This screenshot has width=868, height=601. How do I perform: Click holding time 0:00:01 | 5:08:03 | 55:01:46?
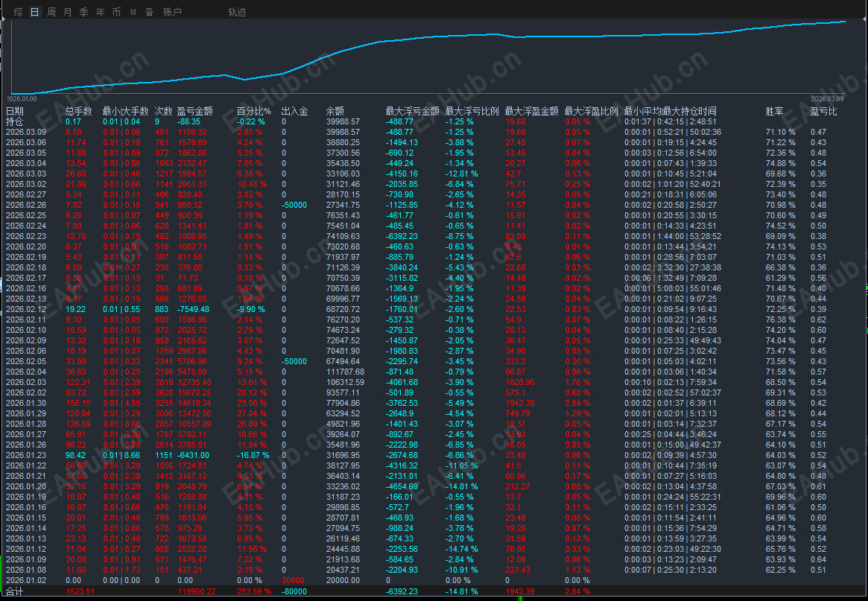(x=673, y=288)
